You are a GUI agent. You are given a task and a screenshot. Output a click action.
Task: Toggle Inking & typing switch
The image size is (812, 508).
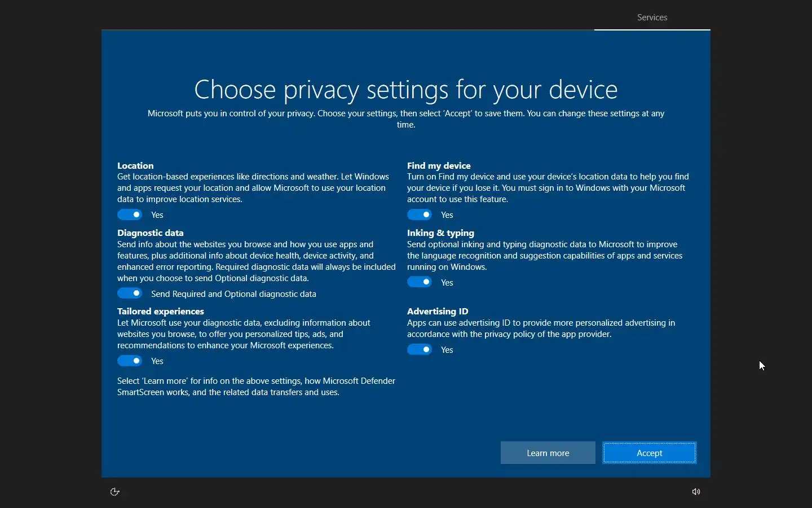coord(420,282)
